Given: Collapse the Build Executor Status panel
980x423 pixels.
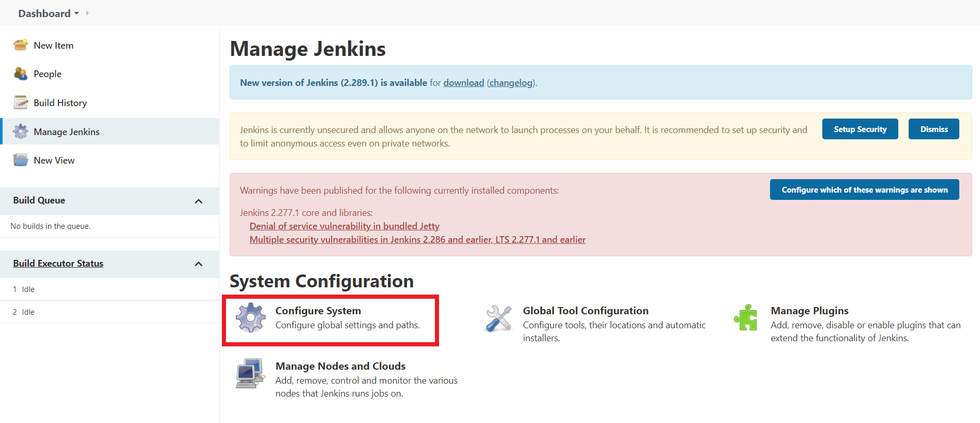Looking at the screenshot, I should (199, 264).
